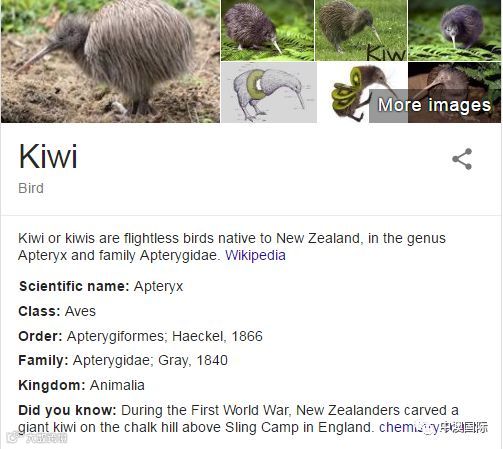Viewport: 503px width, 449px height.
Task: Click the Apteryx scientific name value
Action: [158, 287]
